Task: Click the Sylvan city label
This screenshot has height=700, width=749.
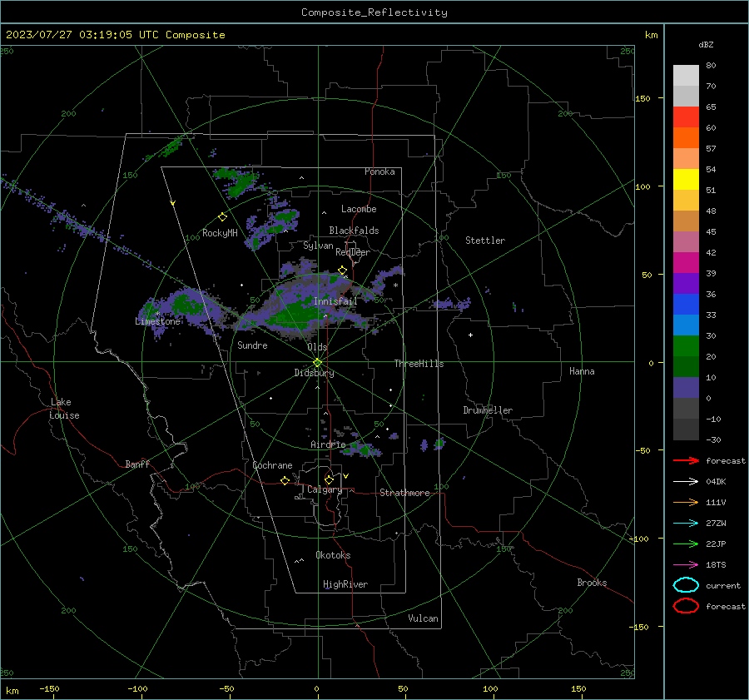Action: point(318,246)
